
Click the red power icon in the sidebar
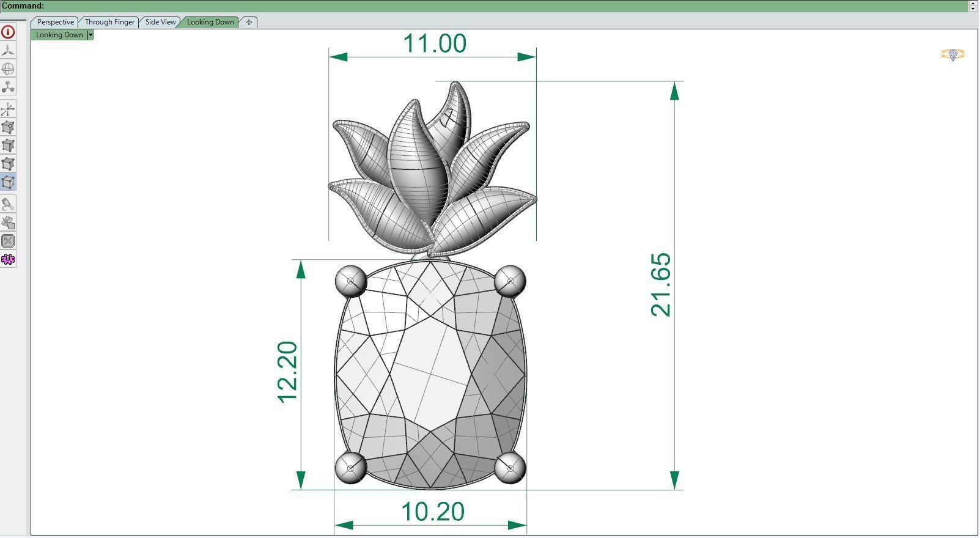click(8, 32)
